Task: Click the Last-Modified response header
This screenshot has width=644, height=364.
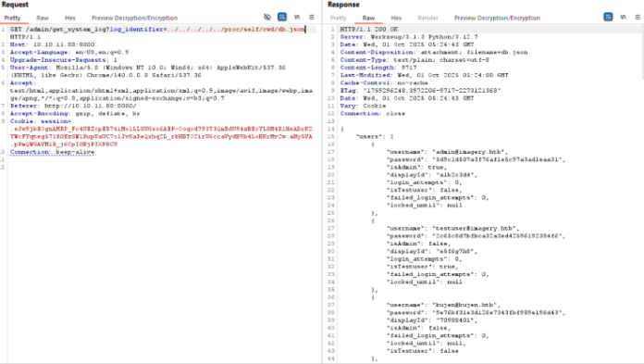Action: coord(424,75)
